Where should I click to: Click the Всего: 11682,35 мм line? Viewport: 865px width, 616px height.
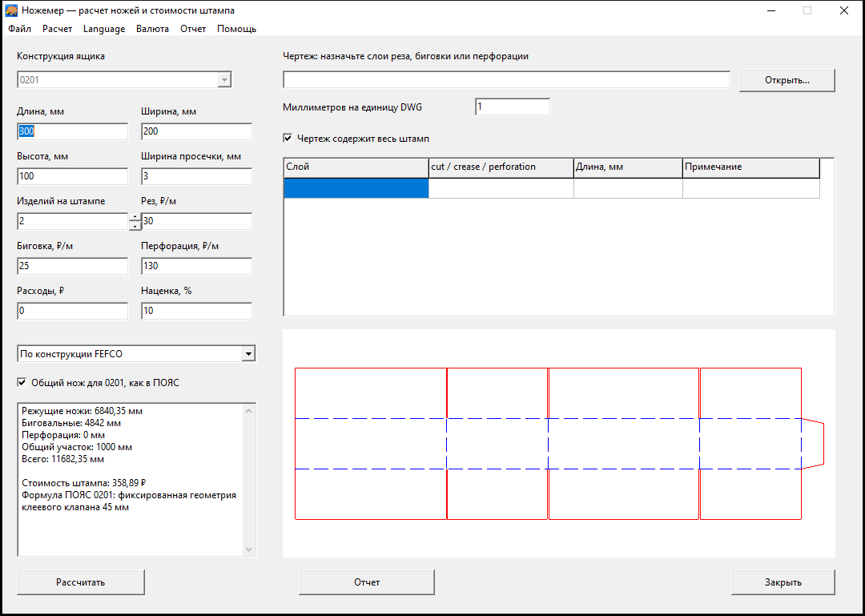(63, 459)
